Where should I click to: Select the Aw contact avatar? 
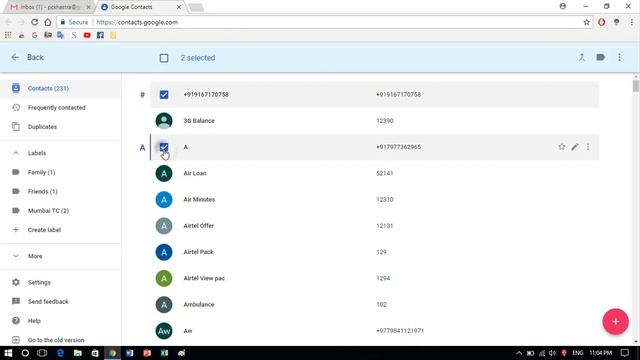point(164,331)
